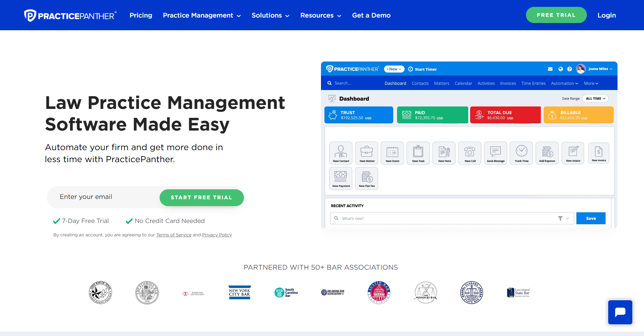Click the mail envelope icon in dashboard header
This screenshot has width=644, height=336.
pyautogui.click(x=550, y=69)
